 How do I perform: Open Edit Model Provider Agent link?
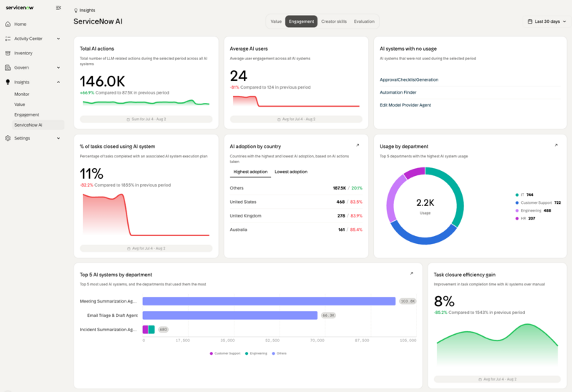click(405, 105)
